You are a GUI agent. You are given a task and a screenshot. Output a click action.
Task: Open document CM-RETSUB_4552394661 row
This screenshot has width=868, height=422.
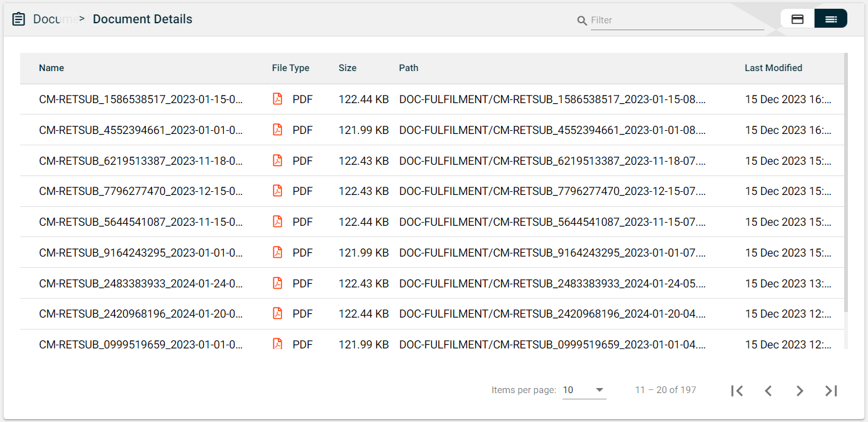click(141, 130)
